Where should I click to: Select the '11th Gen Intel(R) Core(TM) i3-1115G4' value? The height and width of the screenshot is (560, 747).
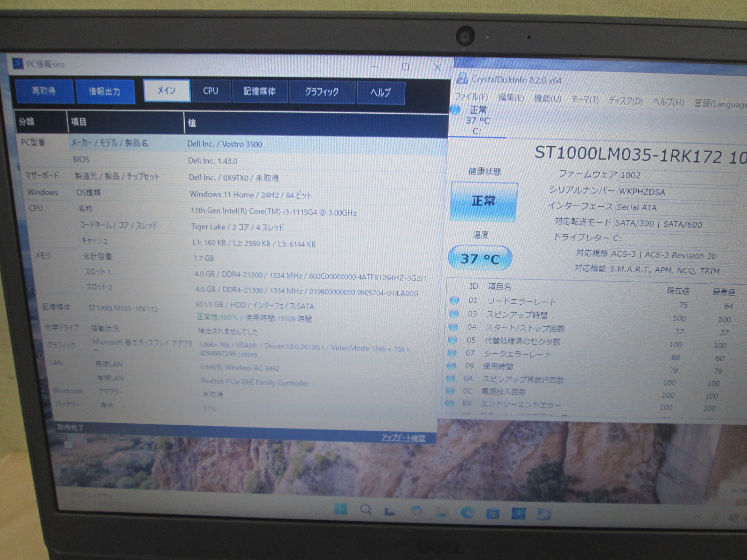pyautogui.click(x=274, y=212)
